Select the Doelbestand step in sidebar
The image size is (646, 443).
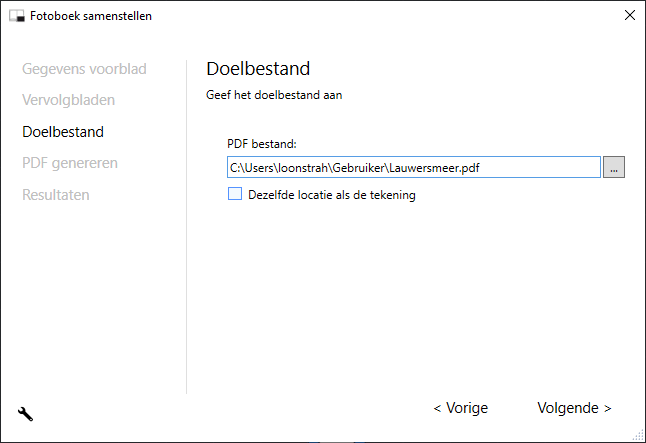coord(63,131)
